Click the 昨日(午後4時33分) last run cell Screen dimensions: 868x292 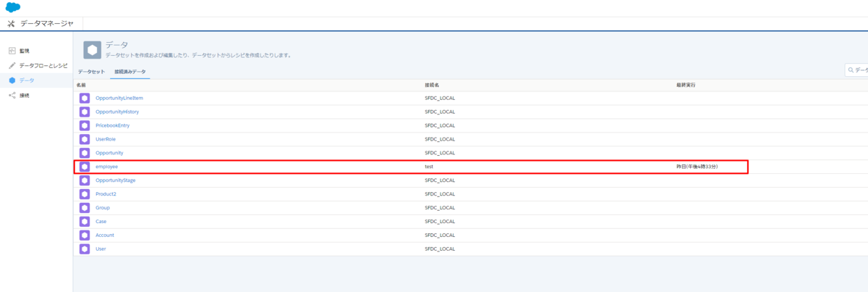coord(697,167)
